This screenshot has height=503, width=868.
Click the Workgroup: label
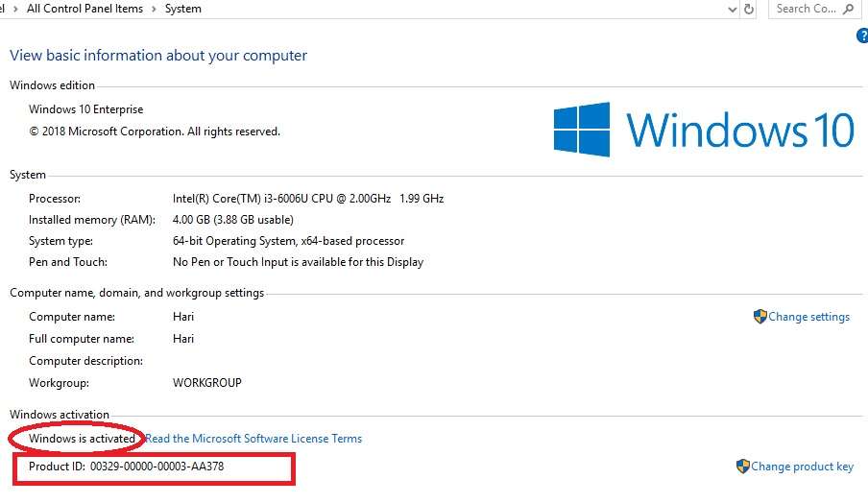point(59,383)
